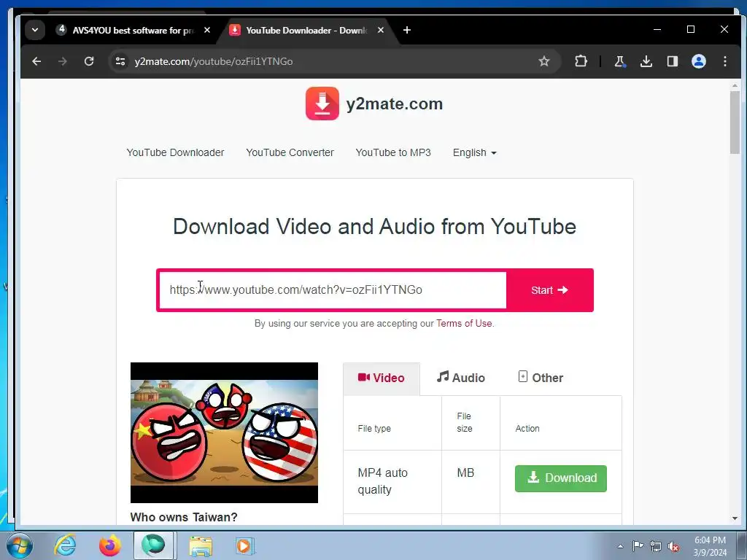This screenshot has width=747, height=560.
Task: Open the YouTube to MP3 link
Action: pyautogui.click(x=393, y=152)
